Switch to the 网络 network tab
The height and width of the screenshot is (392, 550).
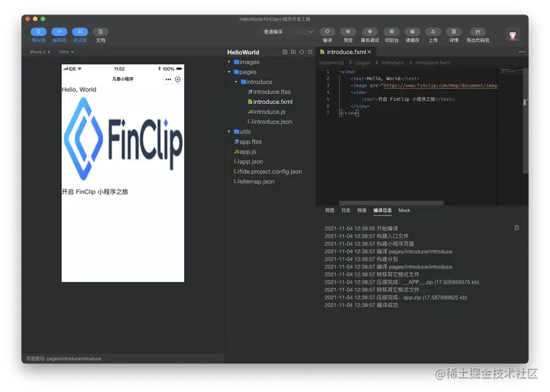tap(361, 210)
